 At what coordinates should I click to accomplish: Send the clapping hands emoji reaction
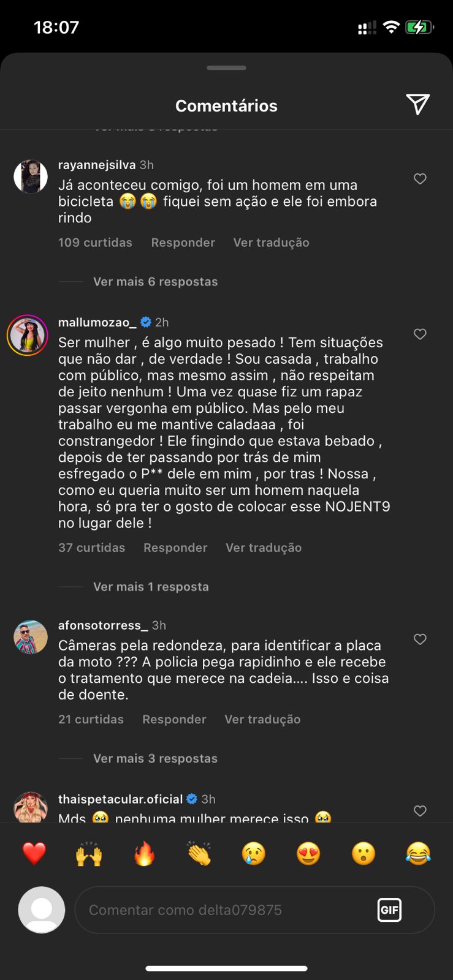[199, 853]
